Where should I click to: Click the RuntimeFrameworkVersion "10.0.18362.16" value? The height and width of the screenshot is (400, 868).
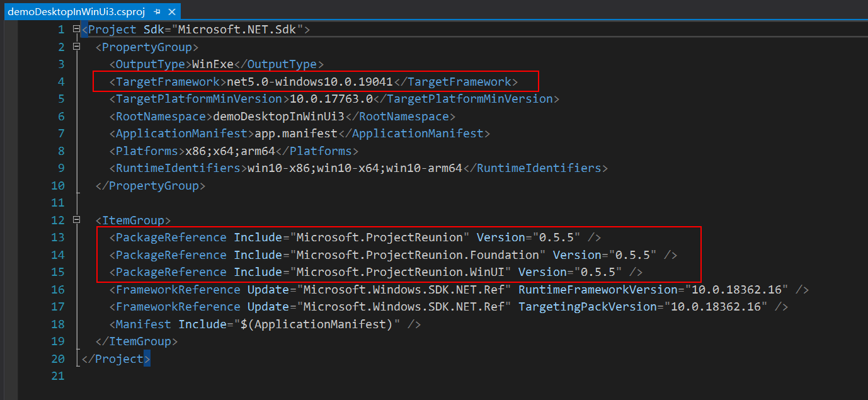coord(738,290)
